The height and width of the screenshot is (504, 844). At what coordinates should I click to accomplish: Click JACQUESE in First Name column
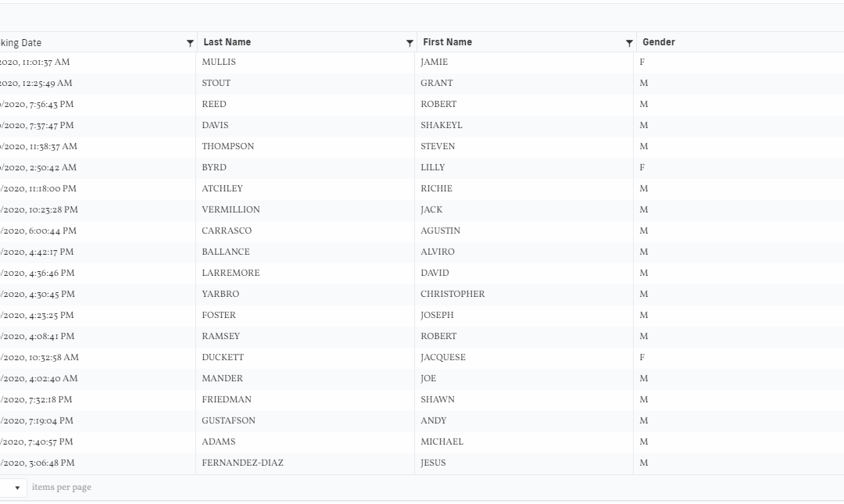(x=443, y=358)
